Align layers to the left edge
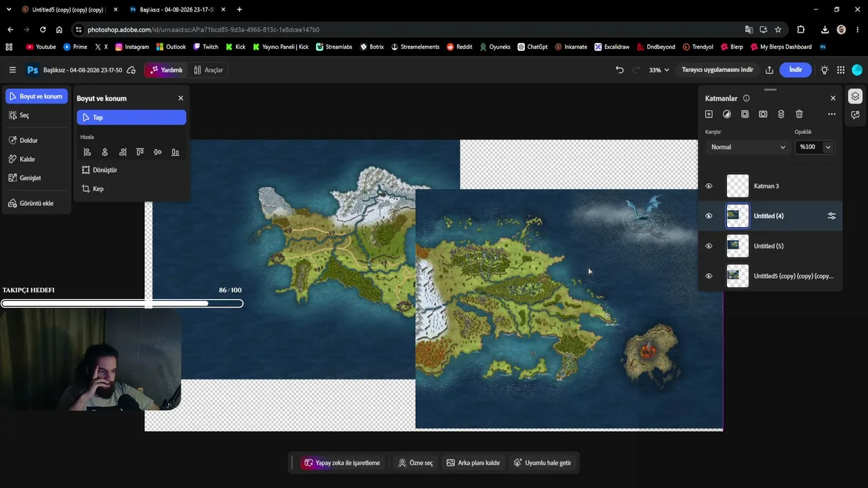Image resolution: width=868 pixels, height=488 pixels. 87,152
